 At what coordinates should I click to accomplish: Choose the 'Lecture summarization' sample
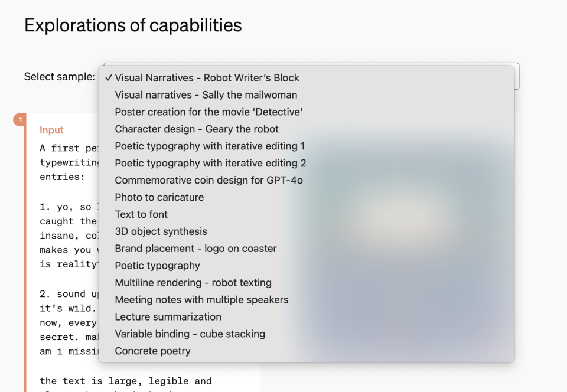coord(168,318)
